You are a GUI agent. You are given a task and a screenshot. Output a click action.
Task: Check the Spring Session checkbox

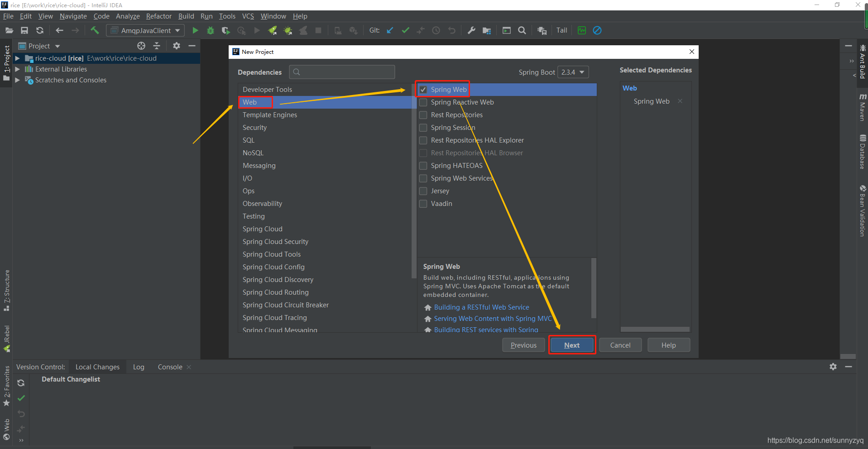[423, 128]
